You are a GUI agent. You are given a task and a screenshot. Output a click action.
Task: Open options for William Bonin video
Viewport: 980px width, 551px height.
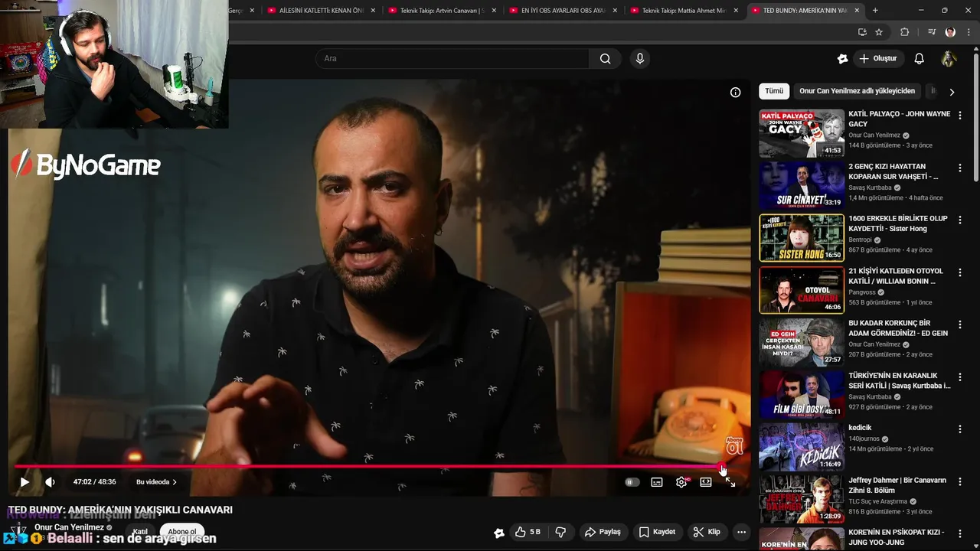point(960,272)
